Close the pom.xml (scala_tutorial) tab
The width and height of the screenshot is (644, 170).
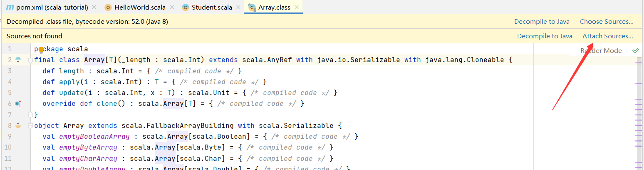[x=94, y=7]
